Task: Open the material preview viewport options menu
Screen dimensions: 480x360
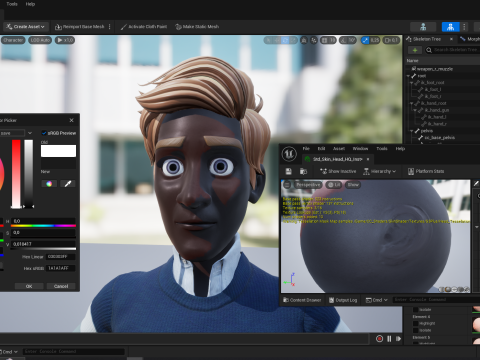Action: pos(287,184)
